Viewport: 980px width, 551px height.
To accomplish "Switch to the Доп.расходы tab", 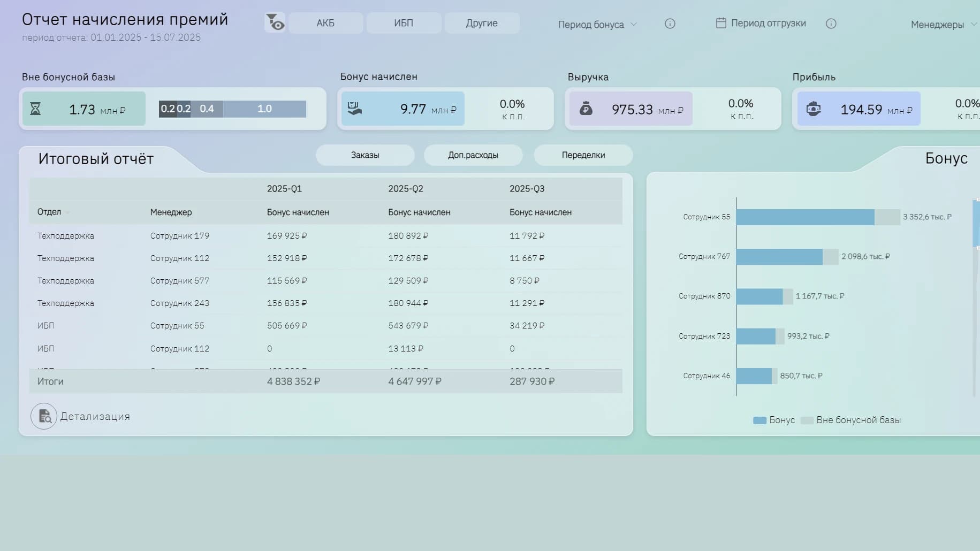I will pos(473,155).
